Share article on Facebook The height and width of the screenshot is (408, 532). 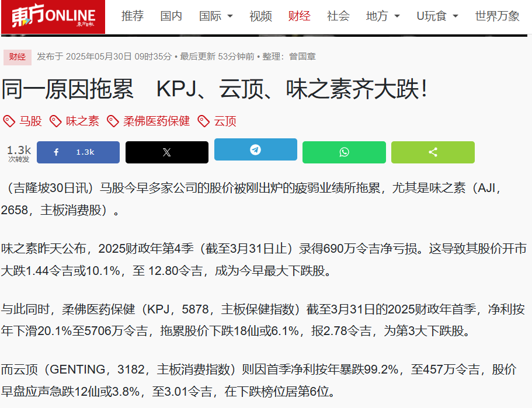pos(78,152)
